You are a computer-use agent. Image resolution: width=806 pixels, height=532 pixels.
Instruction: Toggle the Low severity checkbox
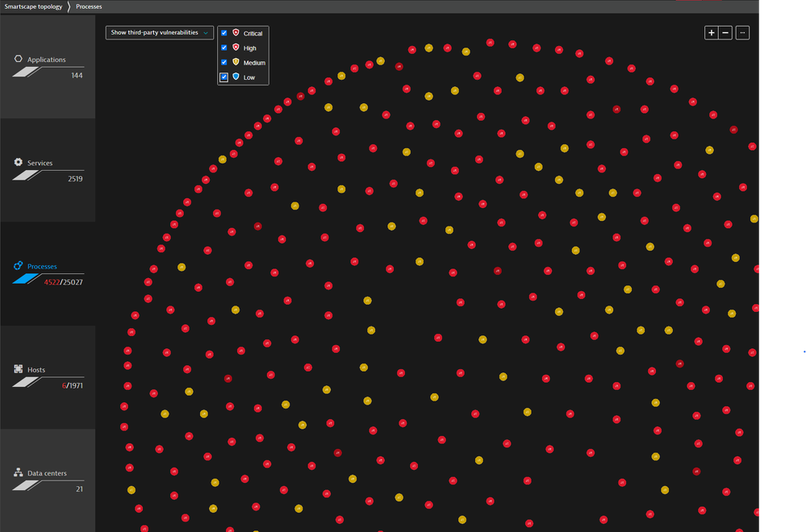coord(224,77)
